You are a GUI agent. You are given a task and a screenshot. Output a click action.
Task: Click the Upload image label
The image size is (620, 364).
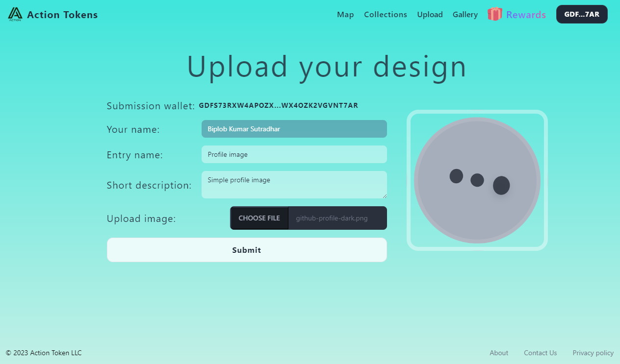coord(141,218)
